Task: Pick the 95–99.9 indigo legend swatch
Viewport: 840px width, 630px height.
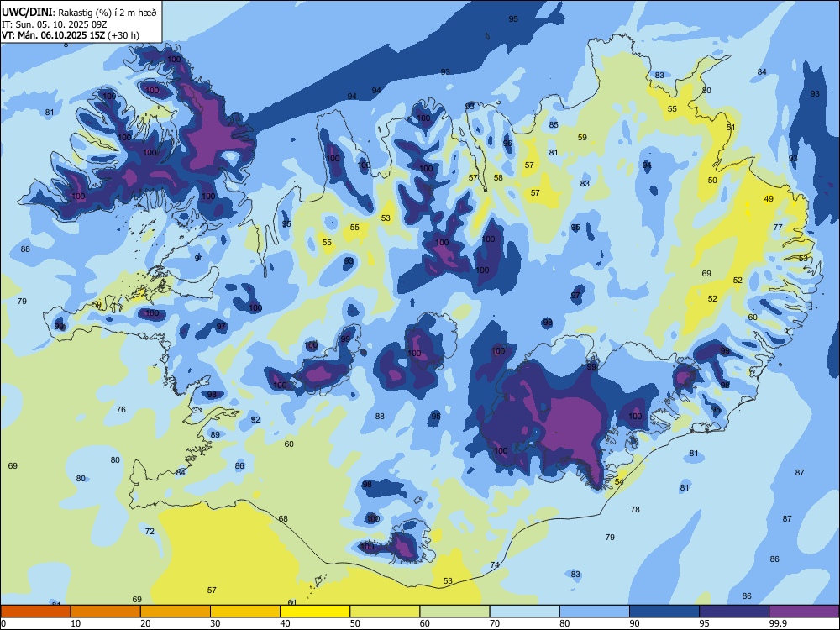Action: [x=734, y=612]
